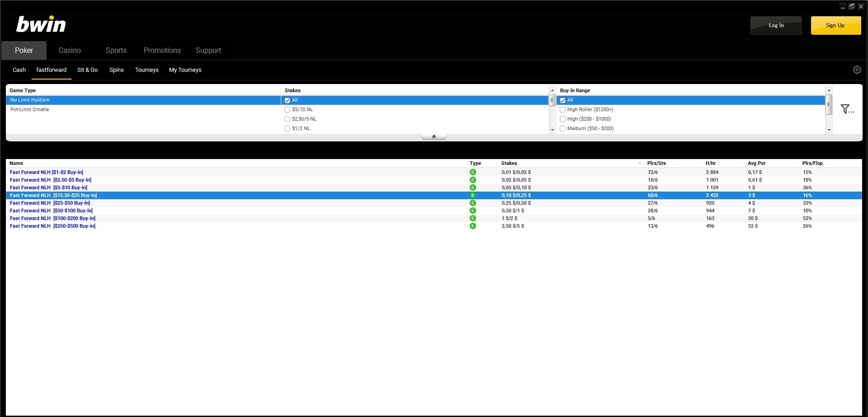Image resolution: width=868 pixels, height=417 pixels.
Task: Switch to the Cash games tab
Action: (x=19, y=70)
